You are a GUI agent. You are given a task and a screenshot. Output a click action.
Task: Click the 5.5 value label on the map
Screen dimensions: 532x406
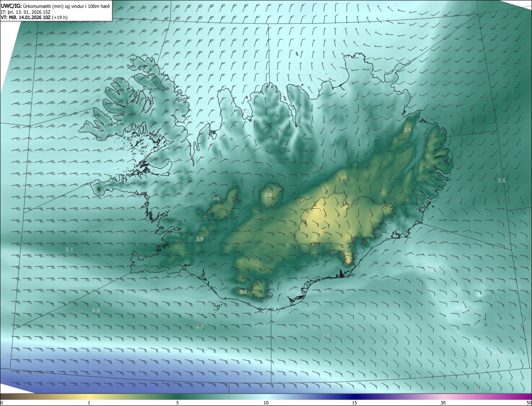pyautogui.click(x=127, y=103)
